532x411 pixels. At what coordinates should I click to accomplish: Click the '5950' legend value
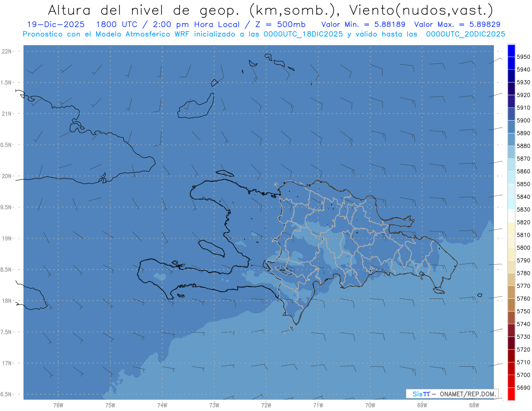tap(523, 57)
